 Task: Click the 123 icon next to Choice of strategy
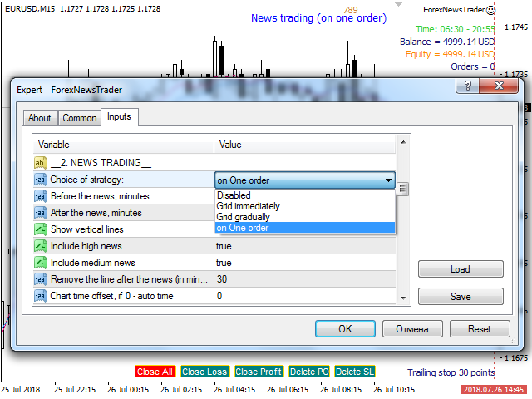41,180
